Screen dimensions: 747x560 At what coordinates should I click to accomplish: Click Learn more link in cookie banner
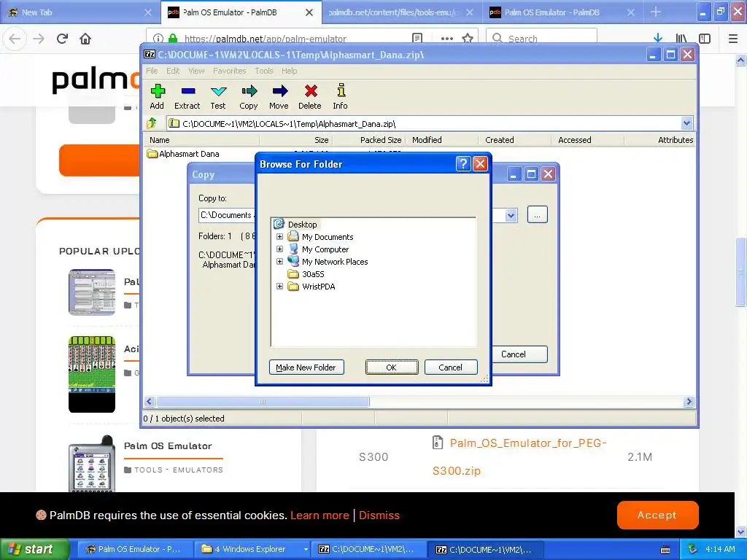pos(320,516)
